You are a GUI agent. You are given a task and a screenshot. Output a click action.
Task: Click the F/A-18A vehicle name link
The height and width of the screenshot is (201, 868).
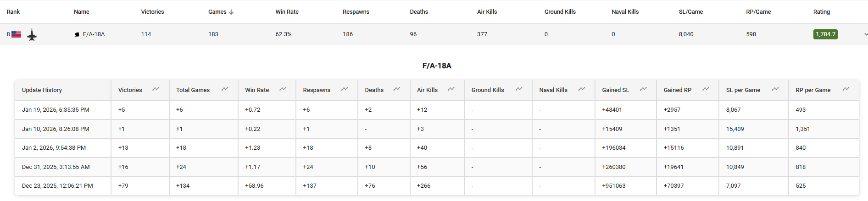coord(94,34)
